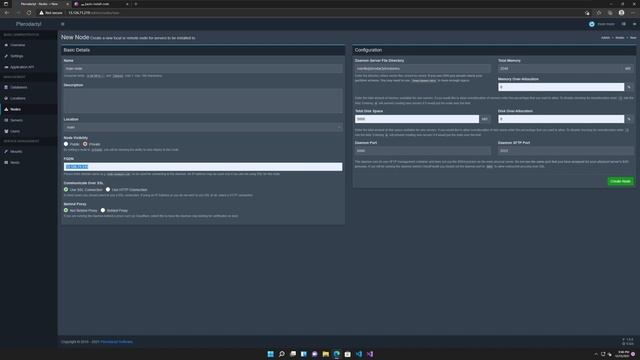Viewport: 640px width, 360px height.
Task: Select Use HTTP Connection option
Action: coord(108,189)
